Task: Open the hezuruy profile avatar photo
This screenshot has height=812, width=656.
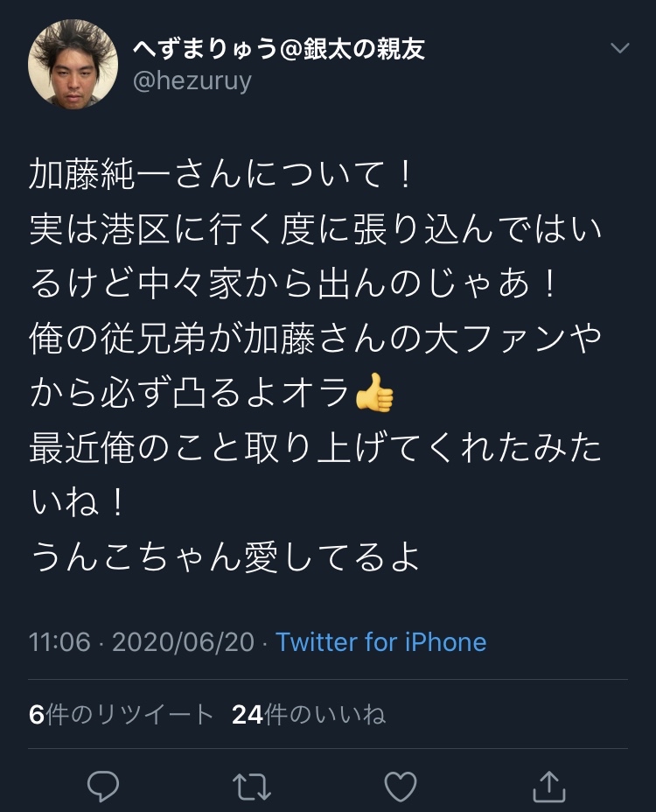Action: point(73,64)
